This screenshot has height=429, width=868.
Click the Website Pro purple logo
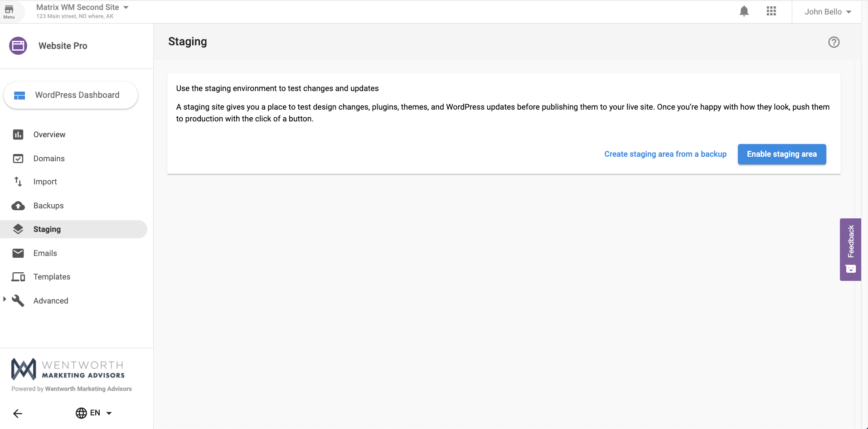coord(18,46)
